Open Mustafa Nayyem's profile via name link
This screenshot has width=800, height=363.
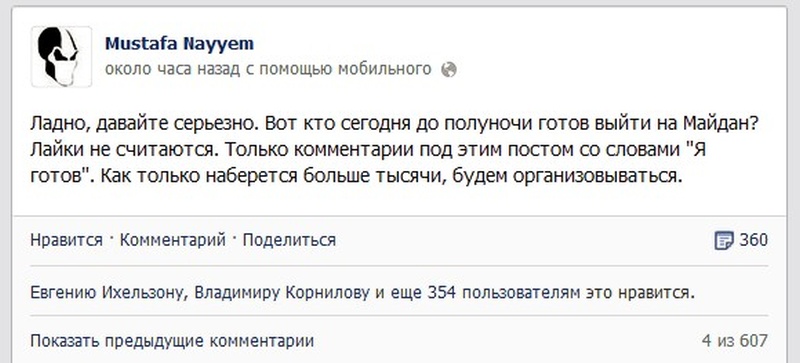point(179,44)
